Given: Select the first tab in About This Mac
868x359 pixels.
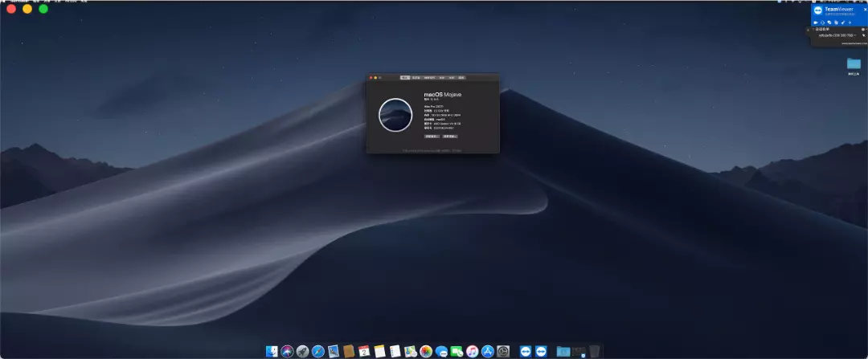Looking at the screenshot, I should pyautogui.click(x=405, y=78).
